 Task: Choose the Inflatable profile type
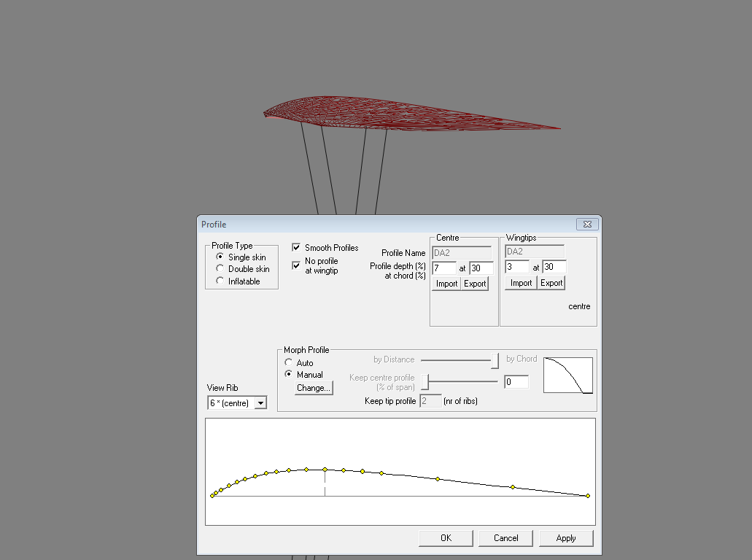220,281
